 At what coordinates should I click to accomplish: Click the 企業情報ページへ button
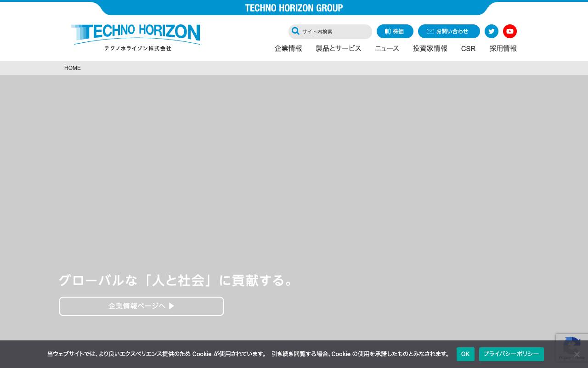click(x=141, y=306)
